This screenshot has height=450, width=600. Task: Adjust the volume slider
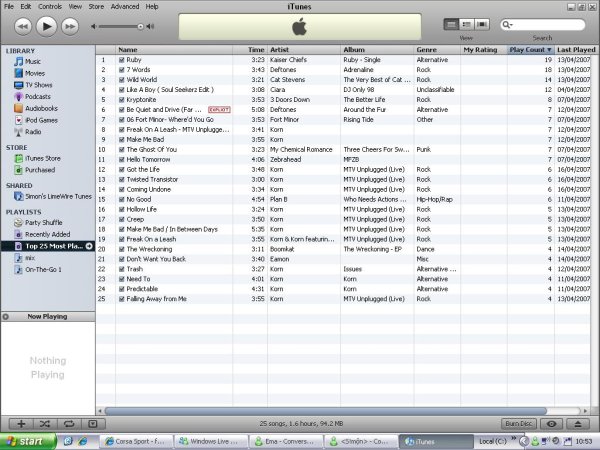point(120,24)
